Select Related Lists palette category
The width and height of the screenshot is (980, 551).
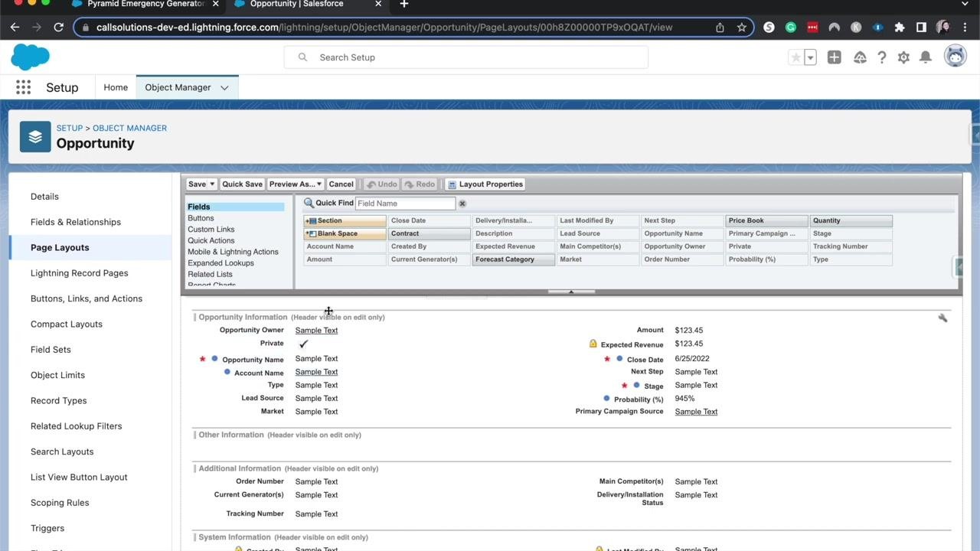pos(210,274)
